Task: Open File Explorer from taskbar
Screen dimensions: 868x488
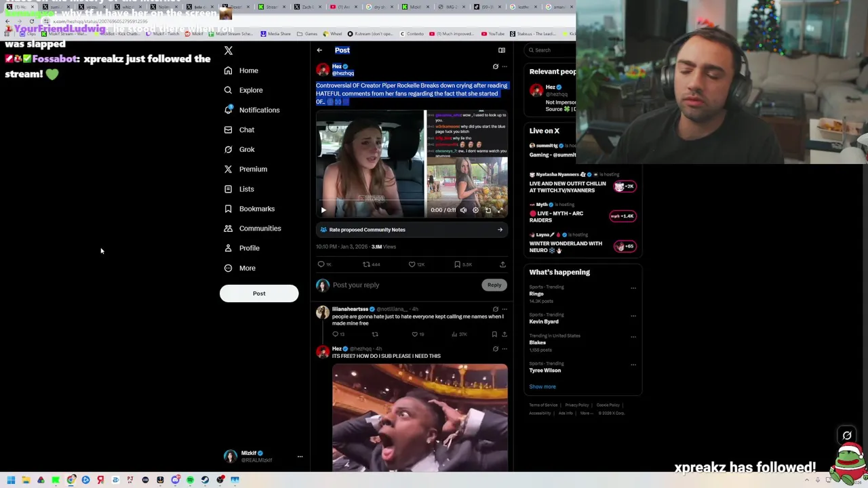Action: coord(26,480)
